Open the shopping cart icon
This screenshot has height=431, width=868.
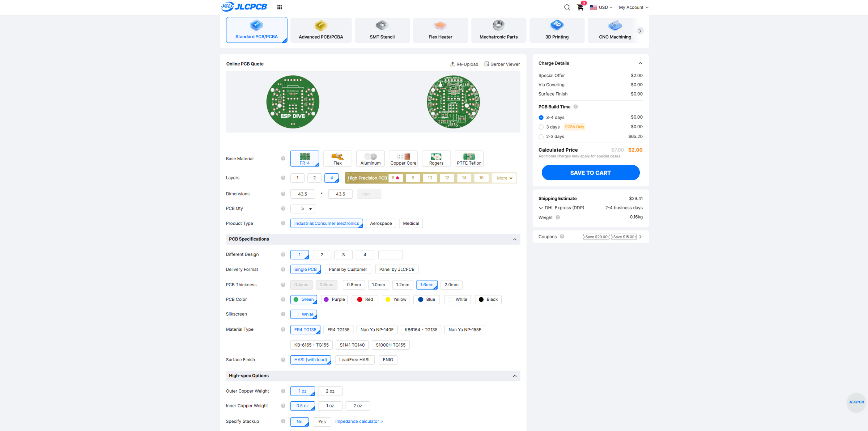[580, 7]
